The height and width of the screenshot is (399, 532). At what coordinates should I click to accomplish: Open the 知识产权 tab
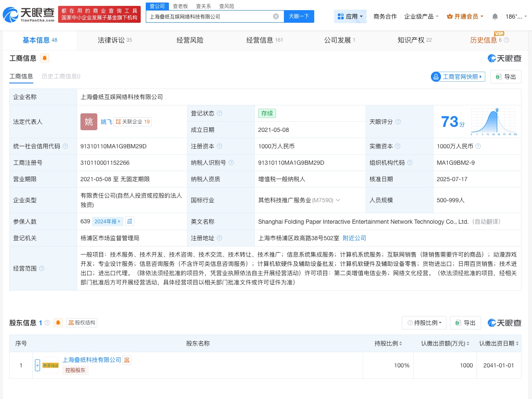(x=414, y=40)
